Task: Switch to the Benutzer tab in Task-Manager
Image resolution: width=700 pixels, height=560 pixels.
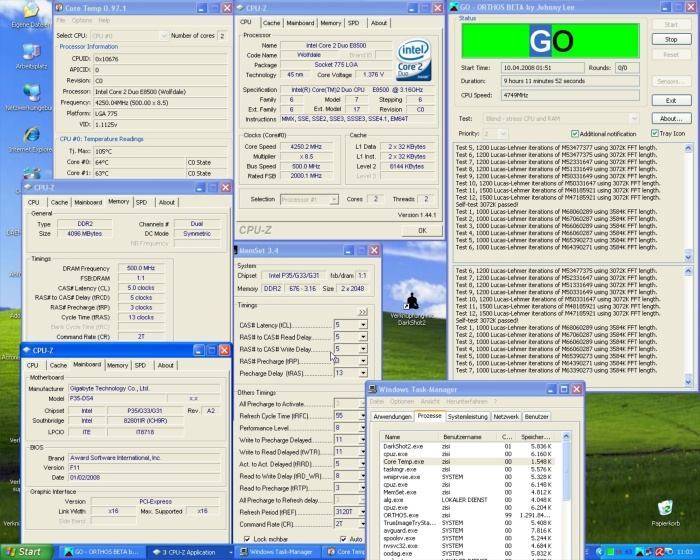Action: click(x=536, y=416)
